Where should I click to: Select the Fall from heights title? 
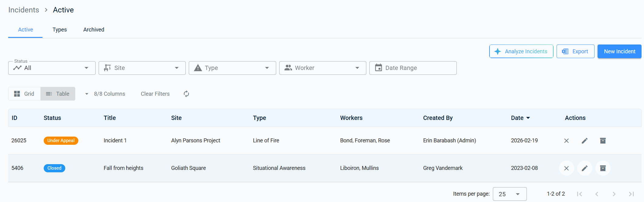click(x=123, y=168)
